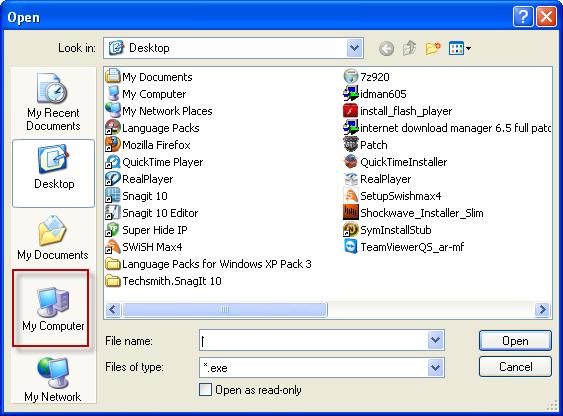Image resolution: width=563 pixels, height=416 pixels.
Task: Select My Computer in the places bar
Action: (x=53, y=309)
